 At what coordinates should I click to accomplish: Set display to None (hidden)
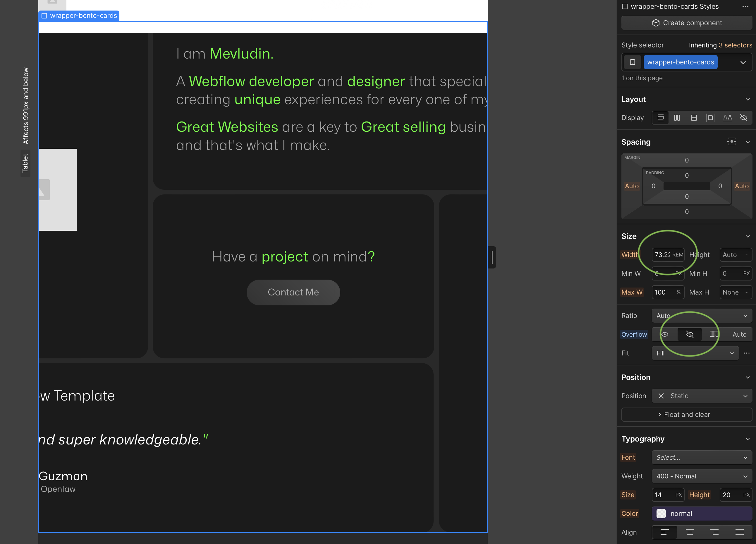tap(744, 118)
